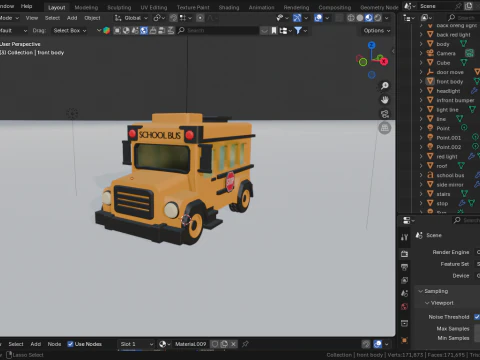Click the Material.009 name field
Image resolution: width=480 pixels, height=360 pixels.
coord(191,344)
